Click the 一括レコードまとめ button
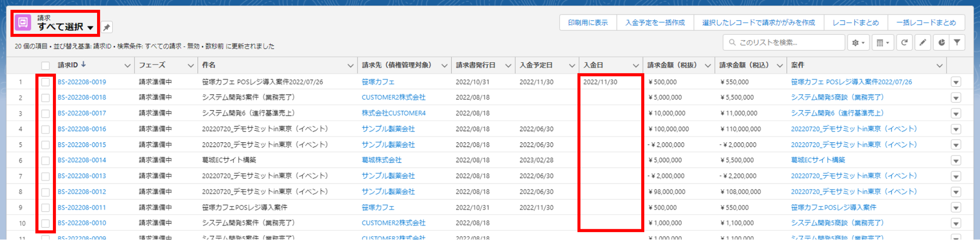The height and width of the screenshot is (240, 980). [926, 23]
